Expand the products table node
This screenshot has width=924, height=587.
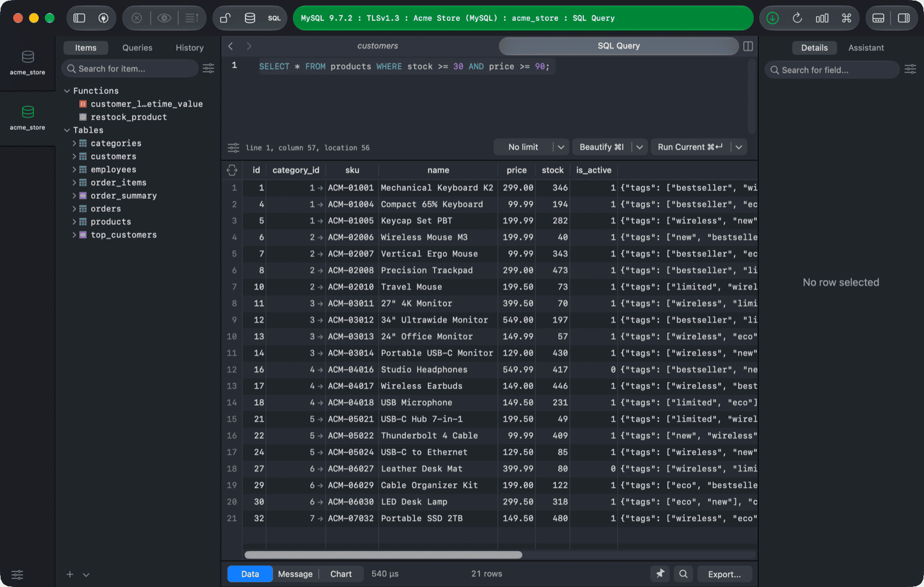pos(74,222)
